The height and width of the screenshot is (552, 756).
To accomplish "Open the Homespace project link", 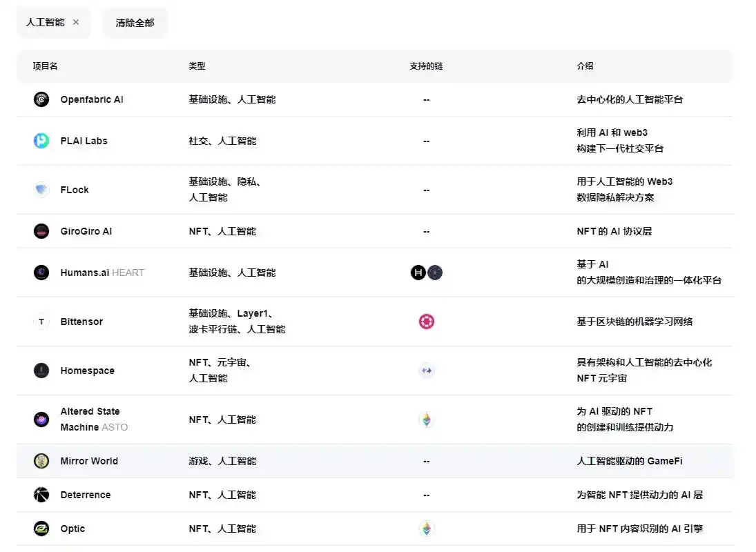I will pyautogui.click(x=87, y=371).
